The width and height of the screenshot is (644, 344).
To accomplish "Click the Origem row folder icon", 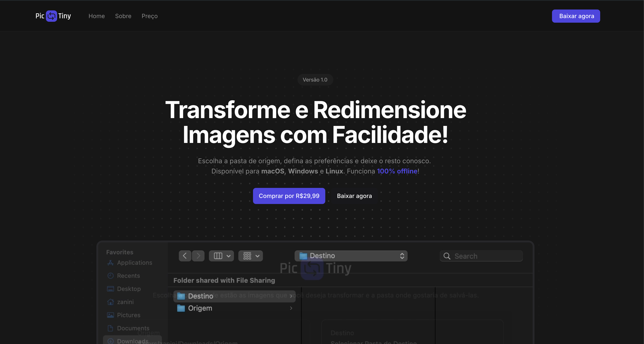I will (181, 308).
